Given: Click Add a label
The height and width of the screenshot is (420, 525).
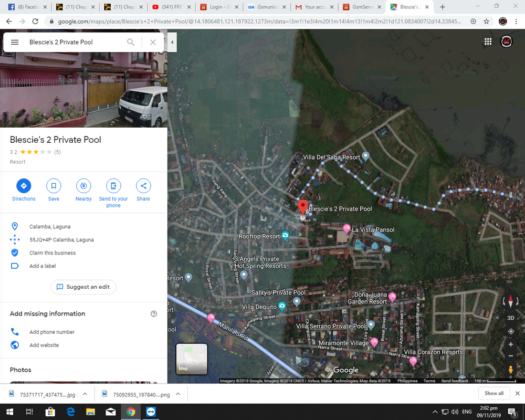Looking at the screenshot, I should [x=83, y=266].
